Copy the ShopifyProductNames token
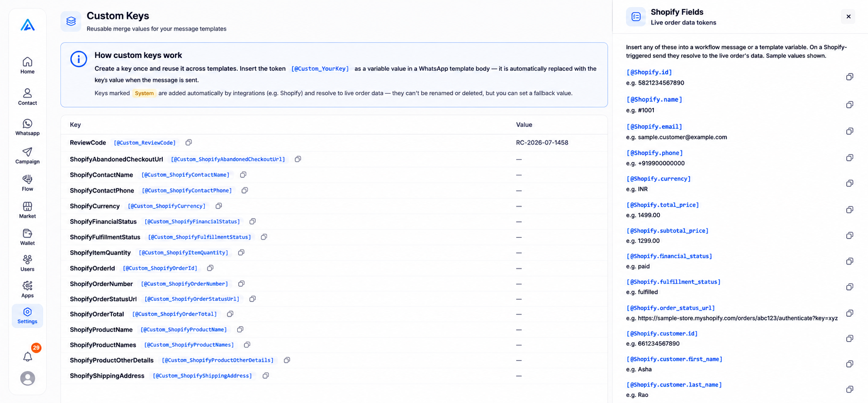The height and width of the screenshot is (403, 868). click(247, 345)
